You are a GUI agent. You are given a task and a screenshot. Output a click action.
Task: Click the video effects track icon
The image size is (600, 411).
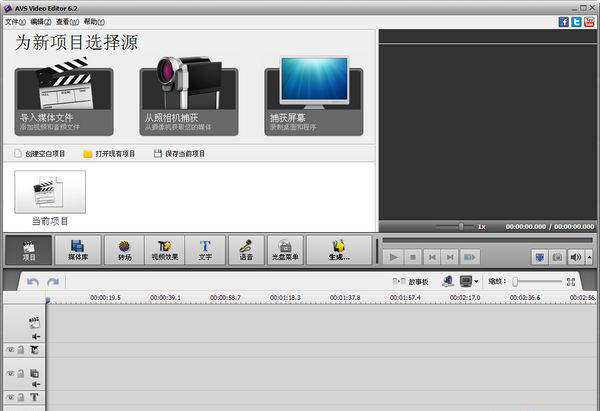[34, 349]
